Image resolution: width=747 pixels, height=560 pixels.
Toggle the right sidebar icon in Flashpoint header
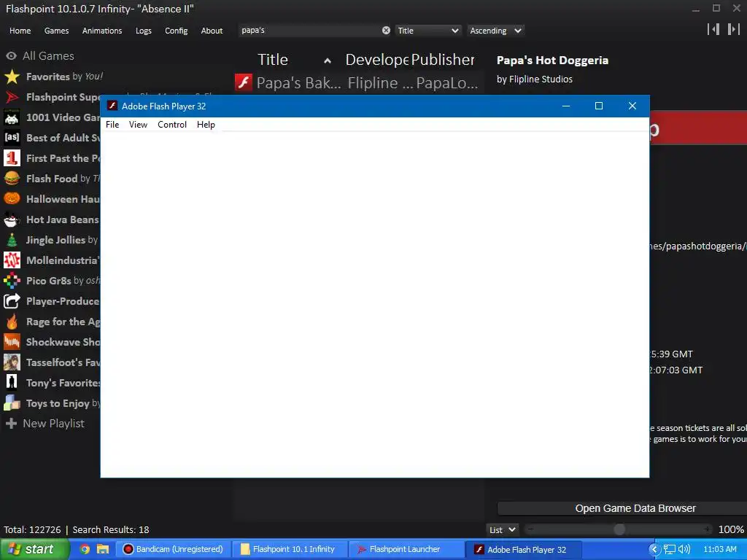[x=734, y=29]
